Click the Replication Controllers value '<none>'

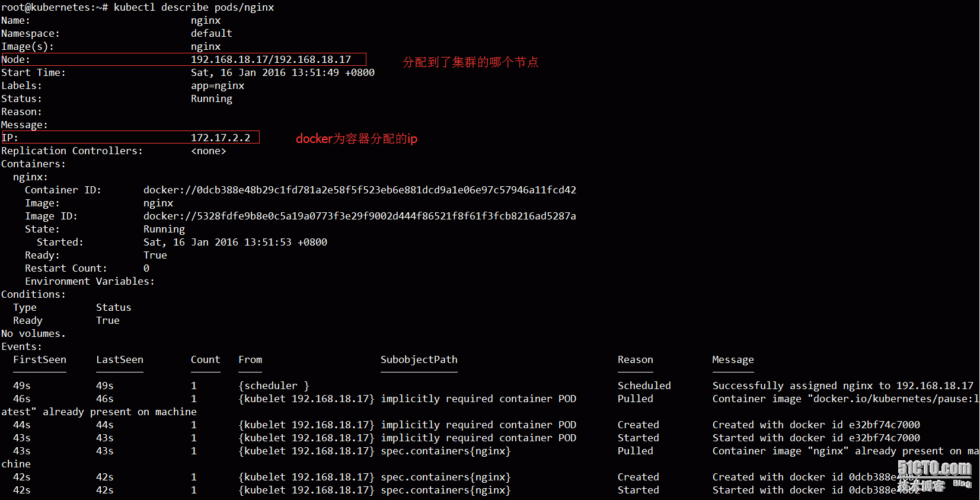tap(209, 151)
